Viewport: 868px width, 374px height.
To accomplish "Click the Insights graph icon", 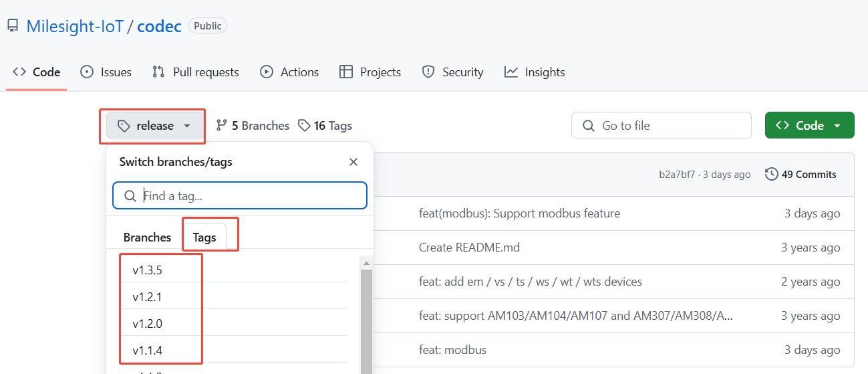I will point(511,72).
